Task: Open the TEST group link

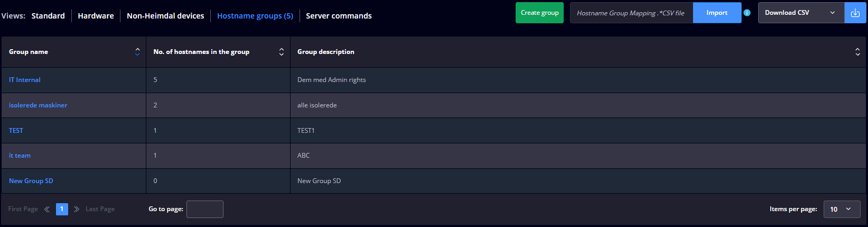Action: click(x=16, y=131)
